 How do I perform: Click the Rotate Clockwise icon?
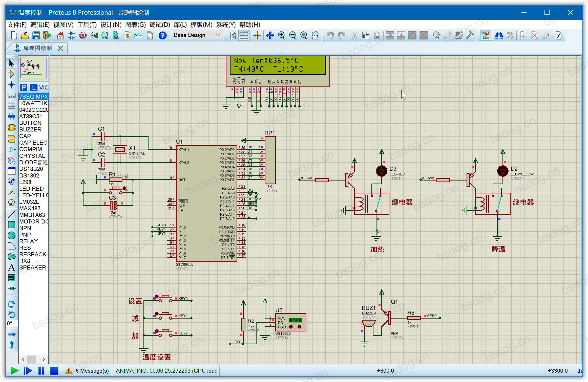point(11,304)
